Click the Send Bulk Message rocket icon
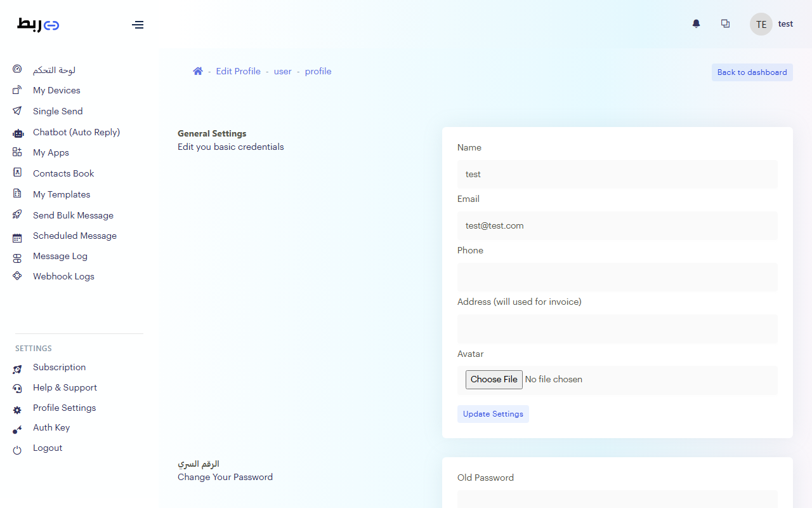The width and height of the screenshot is (812, 508). [17, 215]
